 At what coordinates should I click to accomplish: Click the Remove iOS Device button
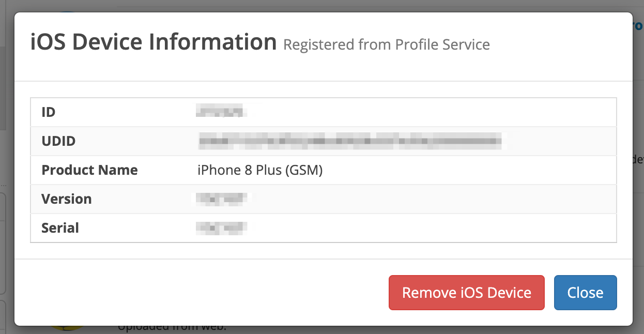coord(466,292)
